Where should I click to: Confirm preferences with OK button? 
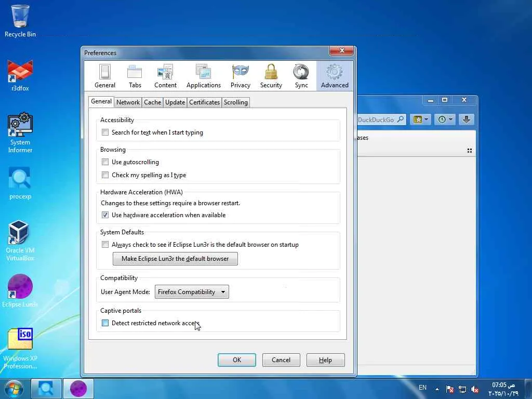pyautogui.click(x=237, y=360)
